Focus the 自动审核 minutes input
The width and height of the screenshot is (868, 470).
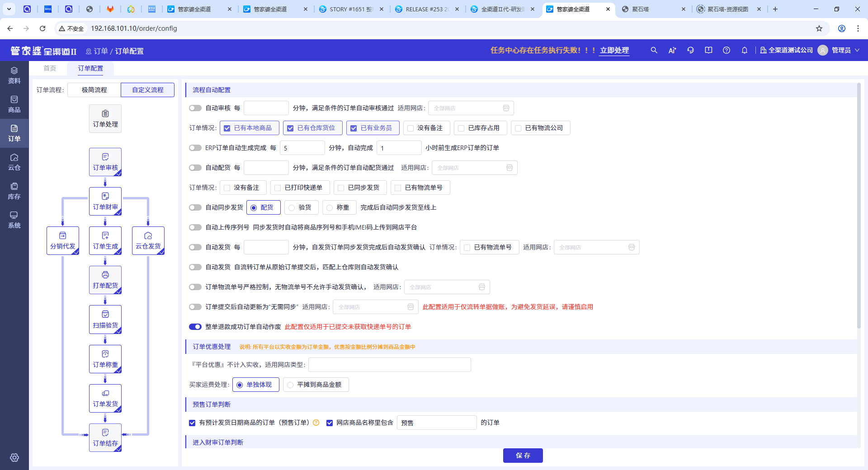[266, 108]
